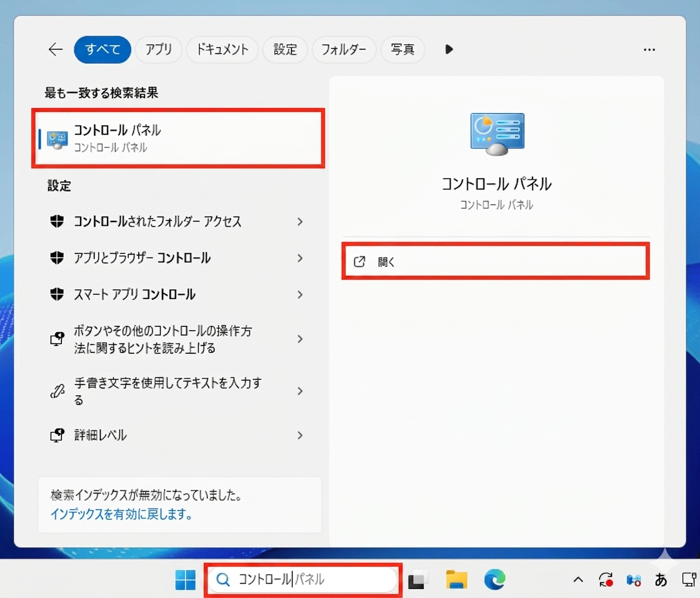700x598 pixels.
Task: Expand chevron for コントロールされたフォルダー アクセス
Action: click(300, 221)
